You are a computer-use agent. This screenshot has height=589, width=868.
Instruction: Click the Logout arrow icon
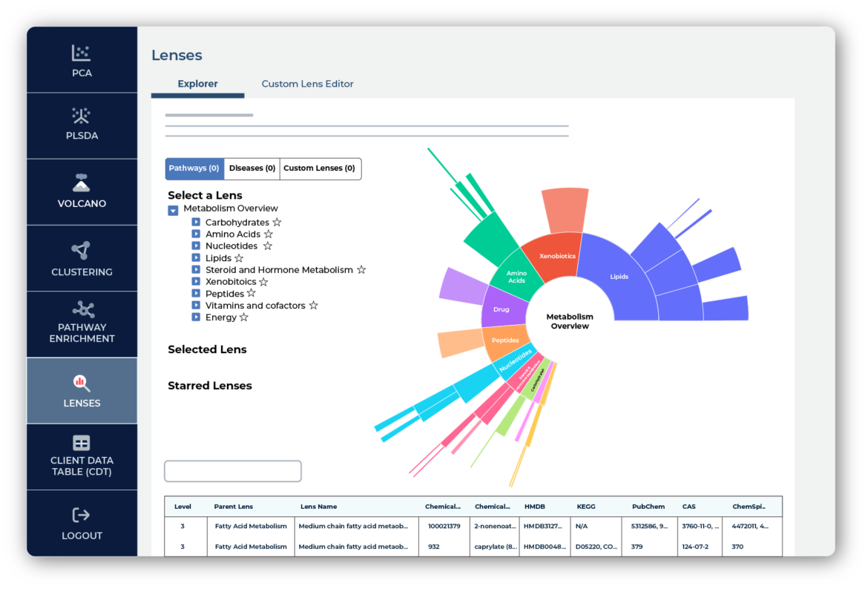tap(82, 515)
